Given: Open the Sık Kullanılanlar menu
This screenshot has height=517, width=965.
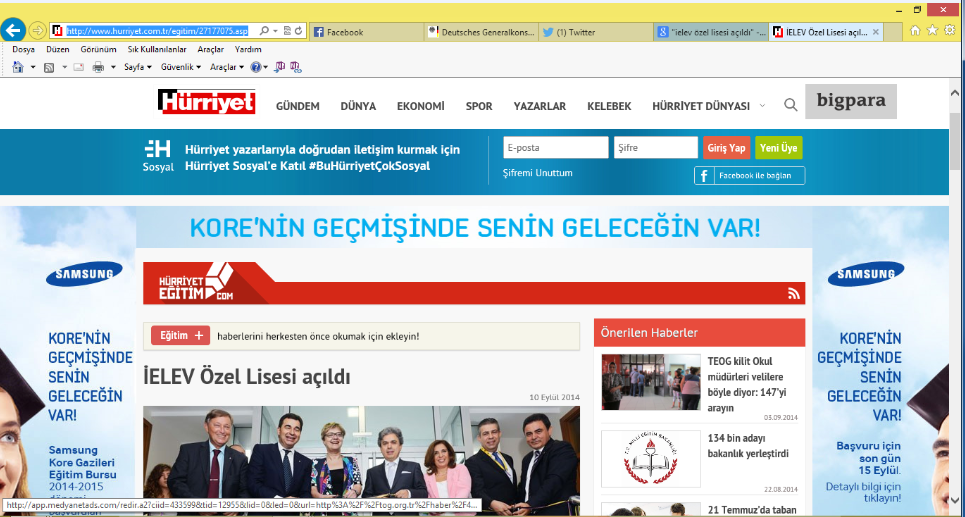Looking at the screenshot, I should click(x=157, y=49).
